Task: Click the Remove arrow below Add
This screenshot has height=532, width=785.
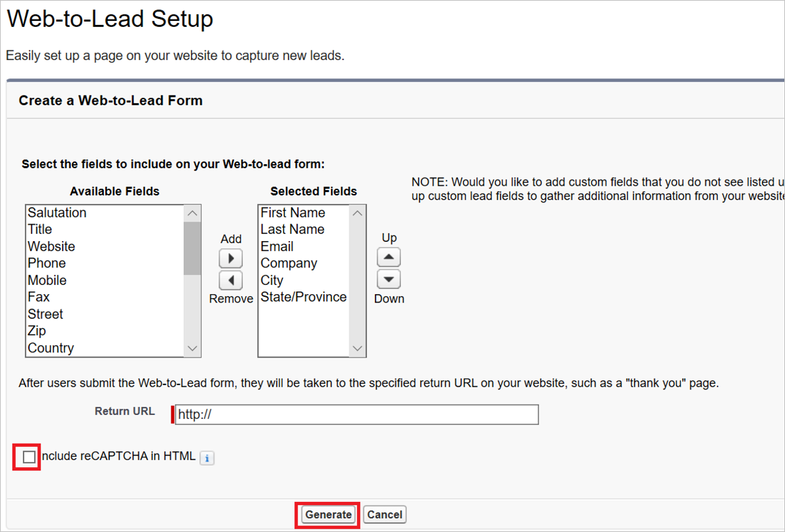Action: (230, 280)
